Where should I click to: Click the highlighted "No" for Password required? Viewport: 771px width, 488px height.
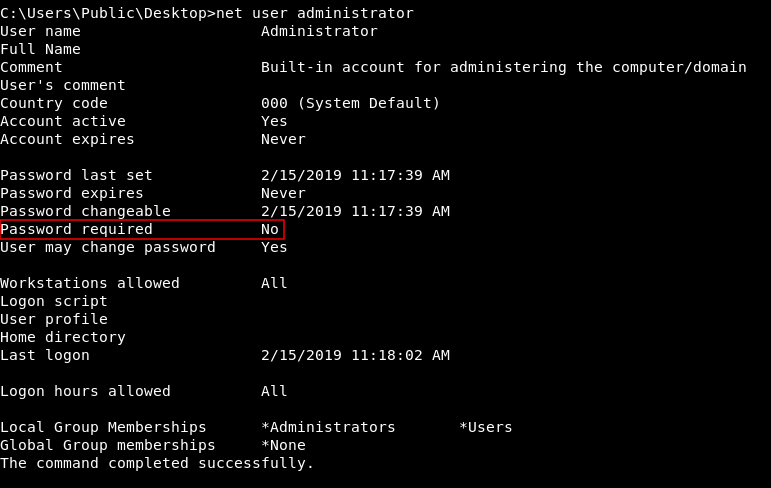(270, 229)
